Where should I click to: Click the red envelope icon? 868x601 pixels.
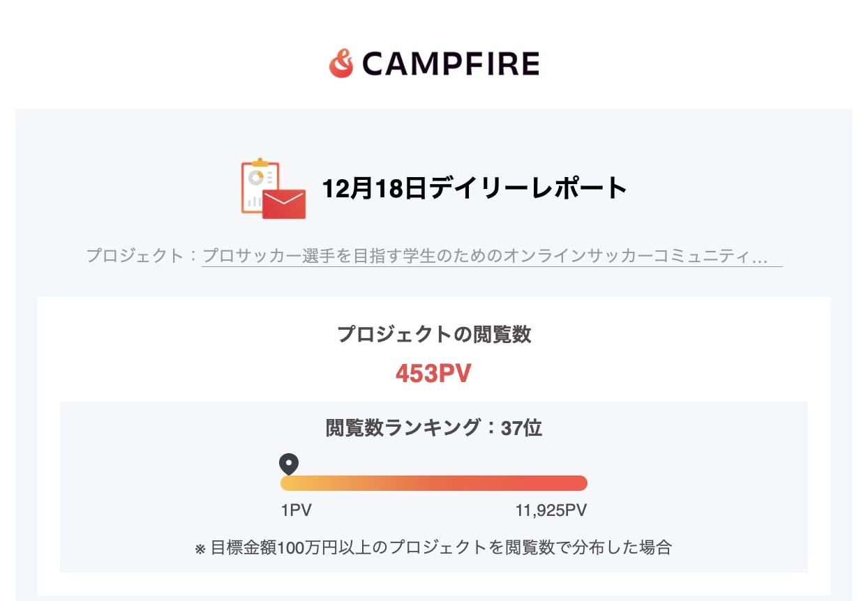(284, 204)
